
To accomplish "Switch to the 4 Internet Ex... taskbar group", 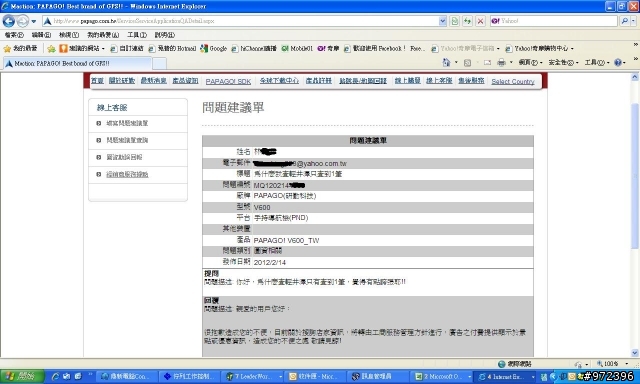I will (x=505, y=377).
